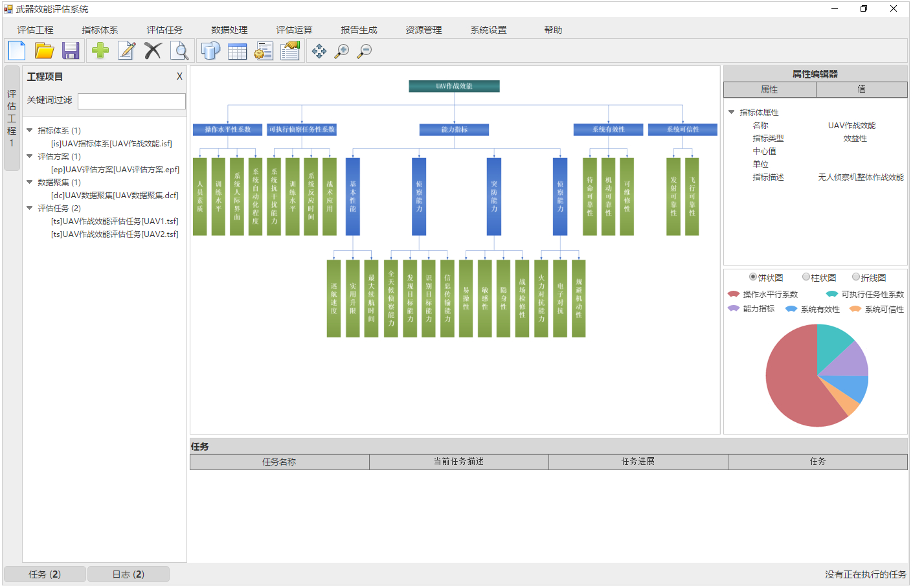Click the 任务 (2) bottom button

tap(45, 574)
